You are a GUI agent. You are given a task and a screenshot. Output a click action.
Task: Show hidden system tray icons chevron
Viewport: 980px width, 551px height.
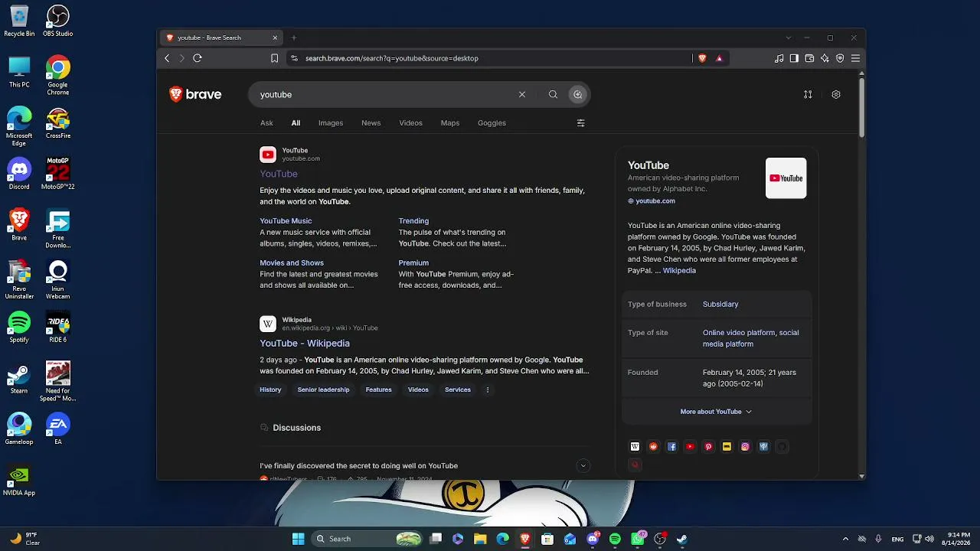pyautogui.click(x=845, y=539)
